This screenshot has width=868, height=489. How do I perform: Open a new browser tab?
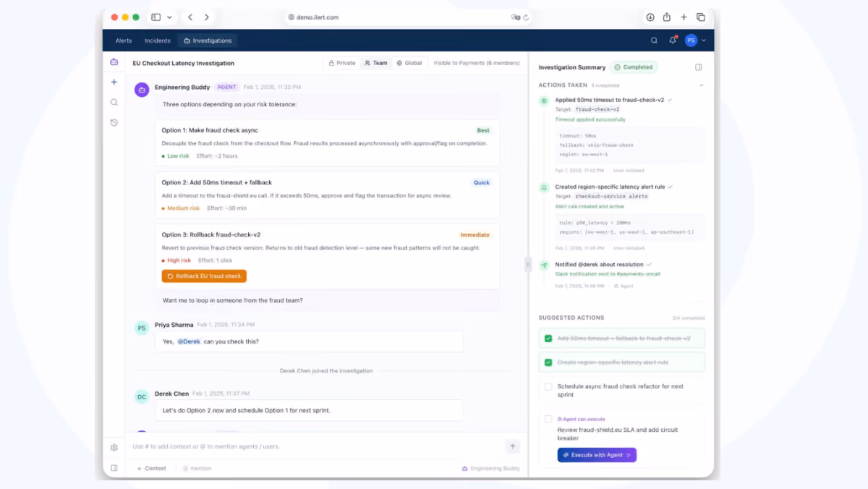[x=684, y=17]
